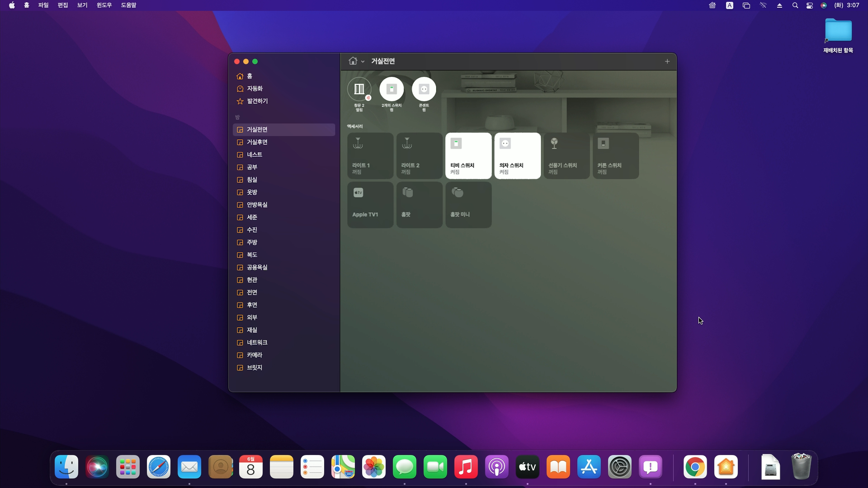Open the Home status menu bar icon
Image resolution: width=868 pixels, height=488 pixels.
pyautogui.click(x=712, y=5)
